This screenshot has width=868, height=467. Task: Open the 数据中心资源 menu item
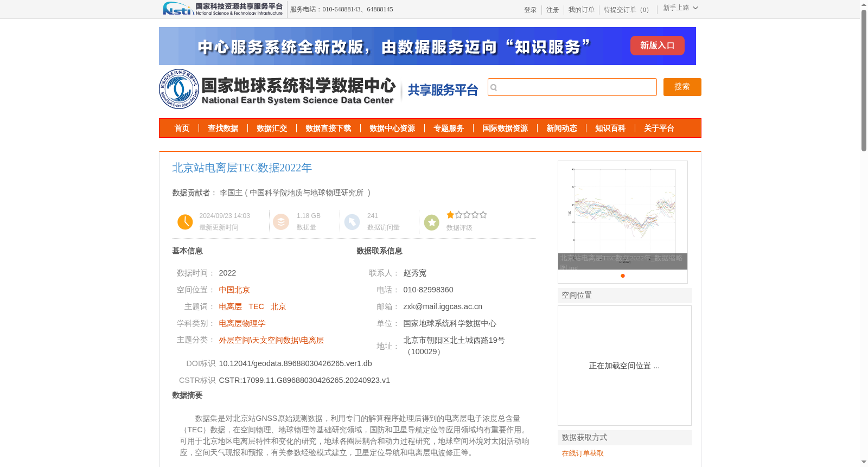pyautogui.click(x=392, y=129)
